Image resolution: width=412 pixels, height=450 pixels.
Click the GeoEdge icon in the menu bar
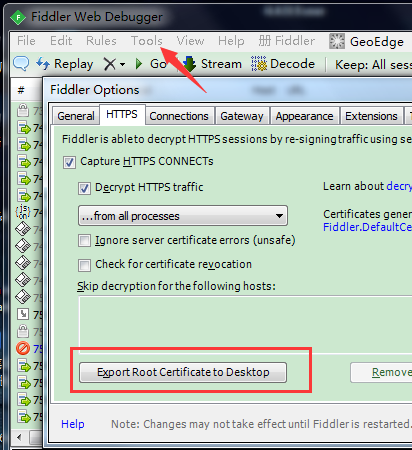tap(337, 41)
